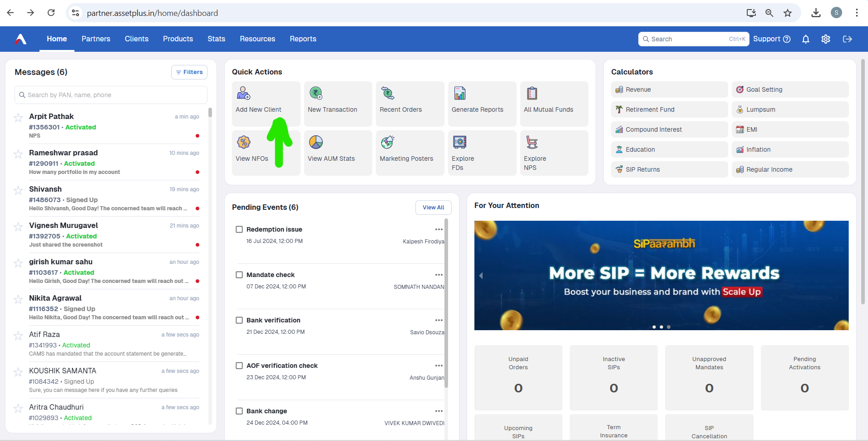Bookmark this page with the browser star
The height and width of the screenshot is (441, 868).
[x=788, y=13]
